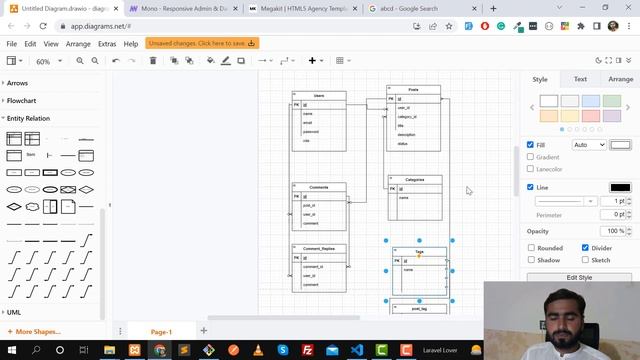
Task: Click the To Front icon
Action: pyautogui.click(x=174, y=60)
